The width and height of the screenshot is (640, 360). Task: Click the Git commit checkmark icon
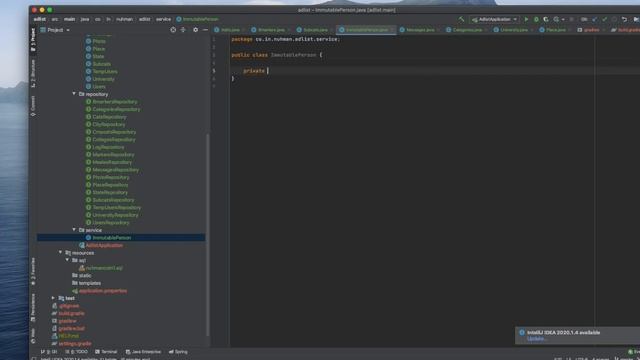point(604,19)
